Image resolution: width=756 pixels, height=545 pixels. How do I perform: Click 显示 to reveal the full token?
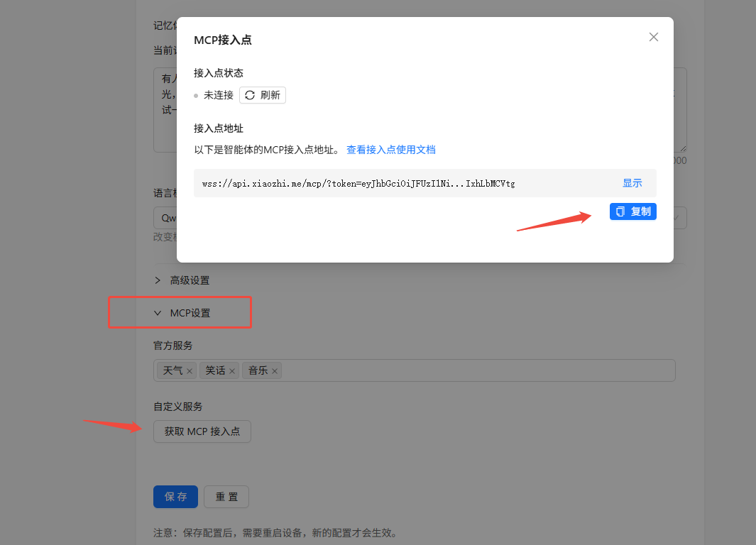pos(632,182)
